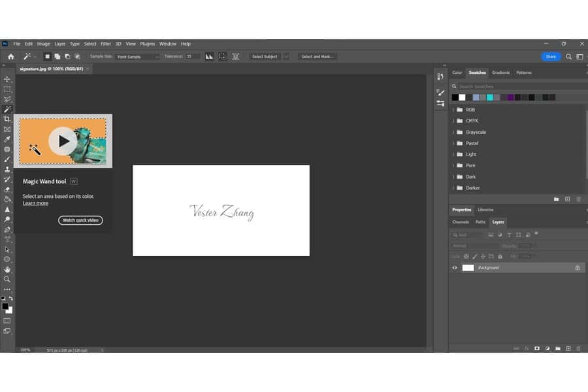Select the Dodge tool
Viewport: 588px width, 392px height.
click(x=7, y=220)
